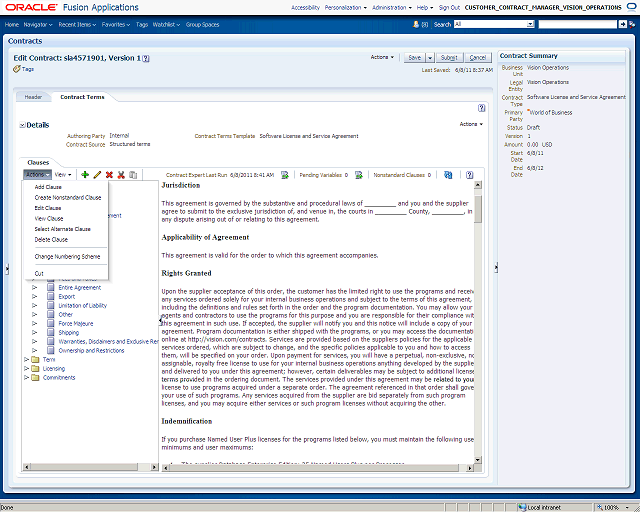
Task: Click the search go arrow button
Action: coord(622,24)
